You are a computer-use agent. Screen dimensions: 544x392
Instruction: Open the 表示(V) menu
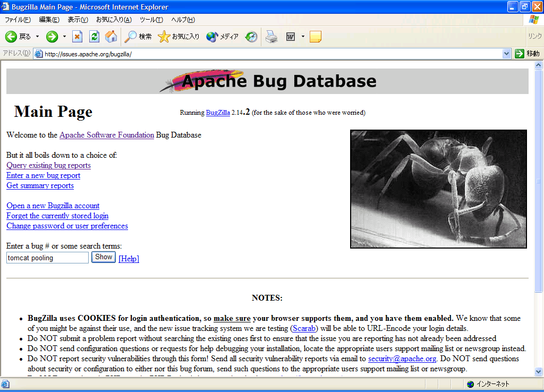coord(78,20)
